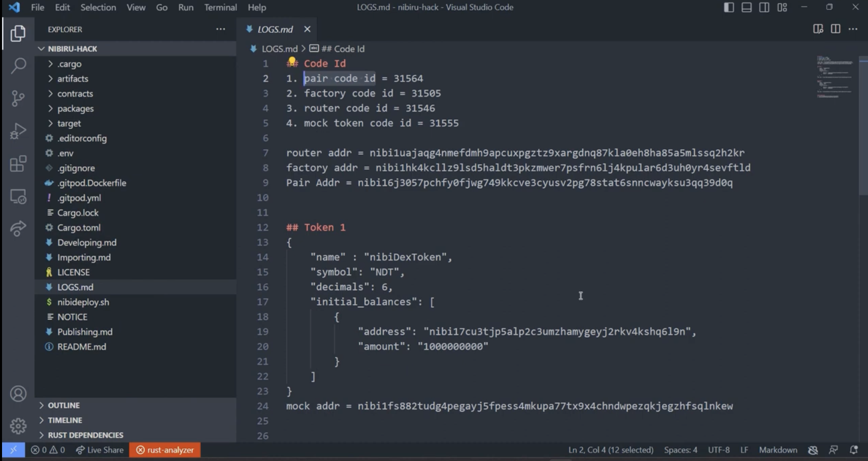Expand the contracts folder

(x=135, y=93)
